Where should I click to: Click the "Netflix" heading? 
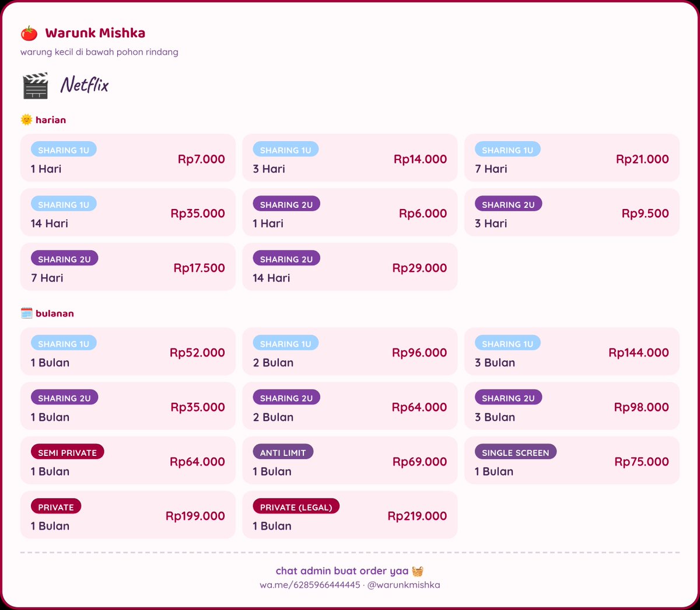pos(85,85)
